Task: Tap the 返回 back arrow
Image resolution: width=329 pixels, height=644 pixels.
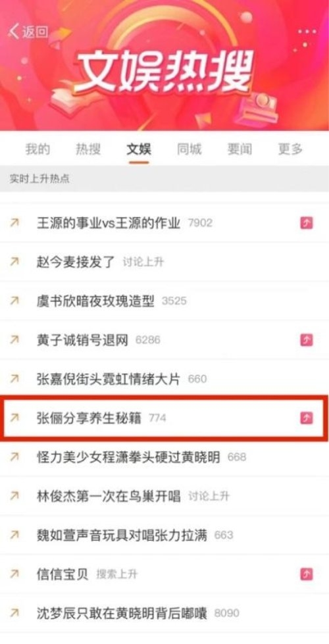Action: (x=27, y=31)
